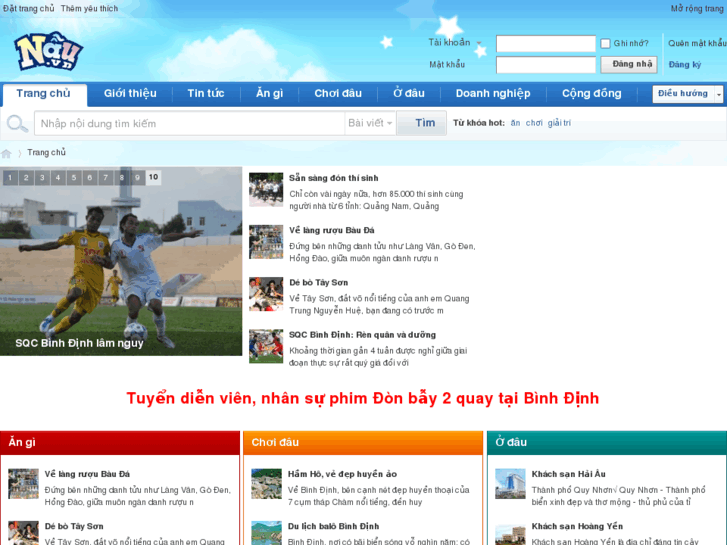Click the search keyword input box
Image resolution: width=727 pixels, height=545 pixels.
tap(188, 124)
